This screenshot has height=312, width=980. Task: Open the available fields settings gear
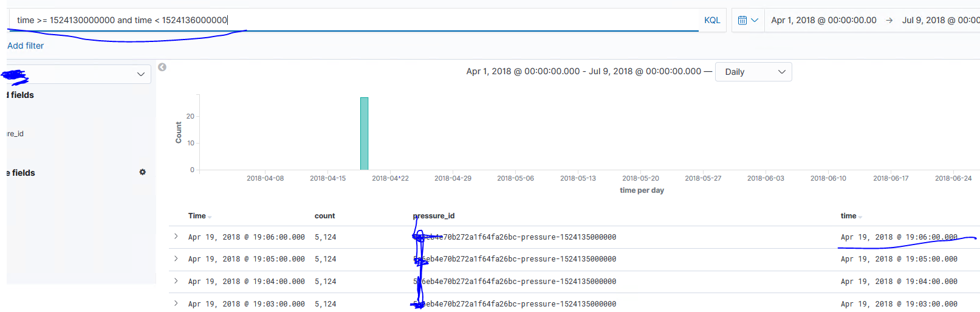click(143, 172)
